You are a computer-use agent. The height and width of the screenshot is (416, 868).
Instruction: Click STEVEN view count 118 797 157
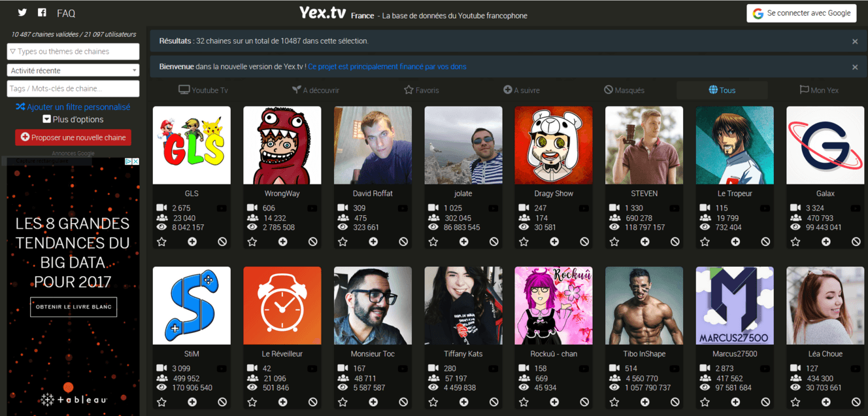click(x=645, y=228)
